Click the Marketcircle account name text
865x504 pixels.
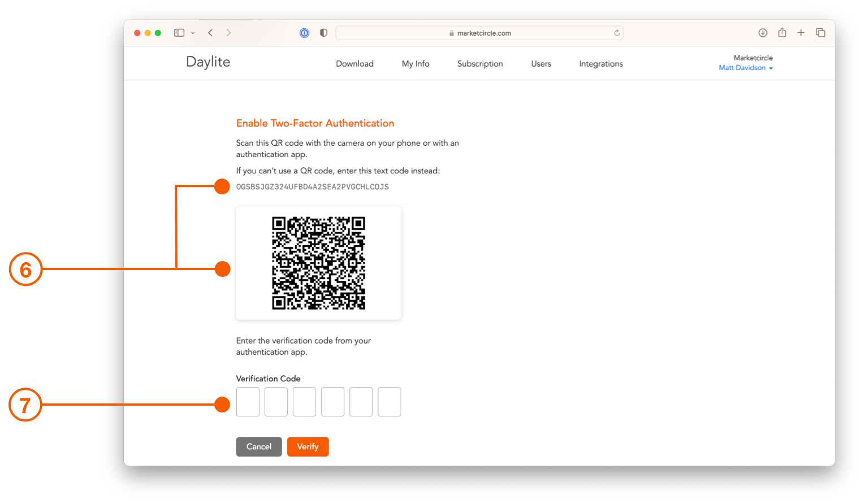coord(753,58)
